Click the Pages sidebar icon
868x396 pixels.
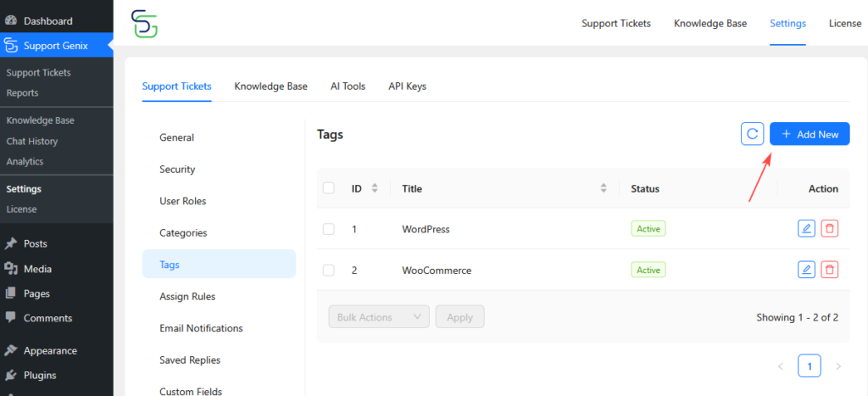(10, 293)
